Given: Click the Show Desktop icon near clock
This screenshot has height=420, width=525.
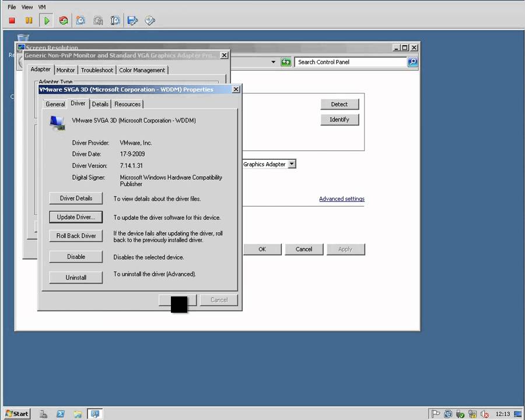Looking at the screenshot, I should tap(517, 414).
